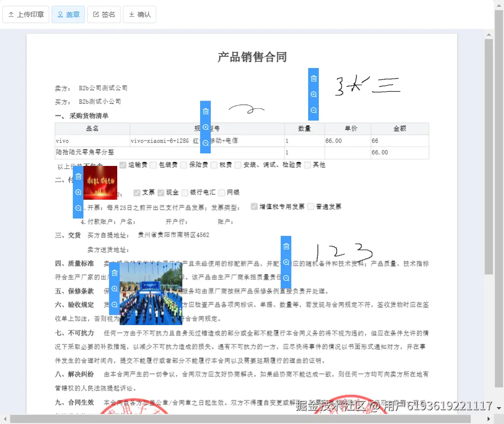Image resolution: width=504 pixels, height=424 pixels.
Task: Toggle the 现金 payment checkbox
Action: (x=161, y=192)
